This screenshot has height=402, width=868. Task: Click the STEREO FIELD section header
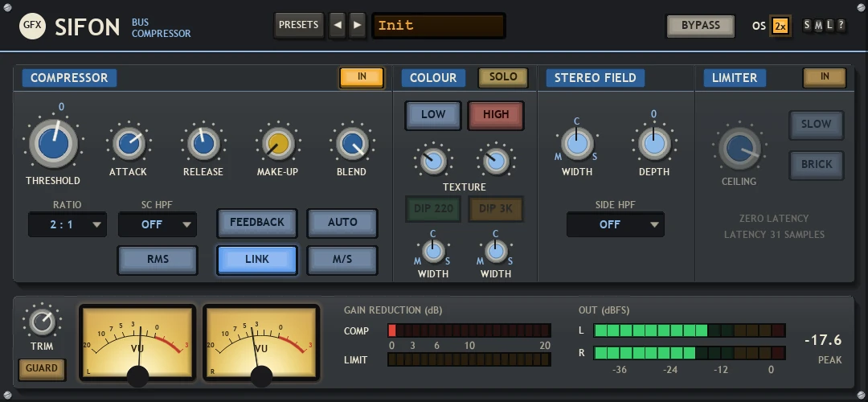(x=595, y=77)
